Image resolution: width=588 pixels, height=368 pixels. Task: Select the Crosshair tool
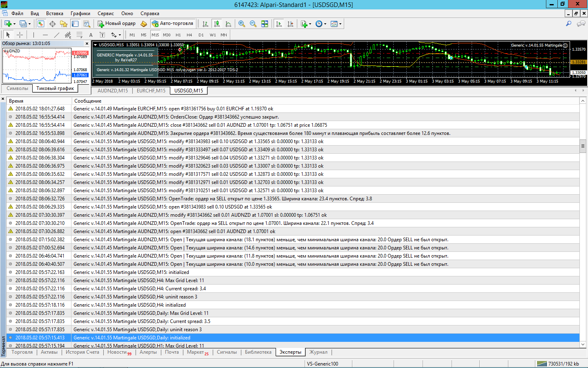click(x=20, y=35)
